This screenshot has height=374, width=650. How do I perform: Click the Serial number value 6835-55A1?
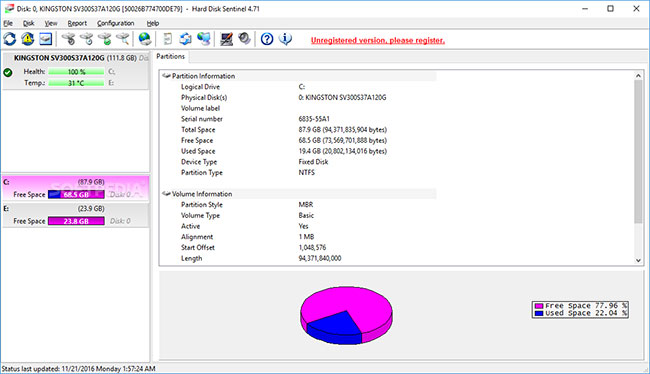(x=314, y=119)
